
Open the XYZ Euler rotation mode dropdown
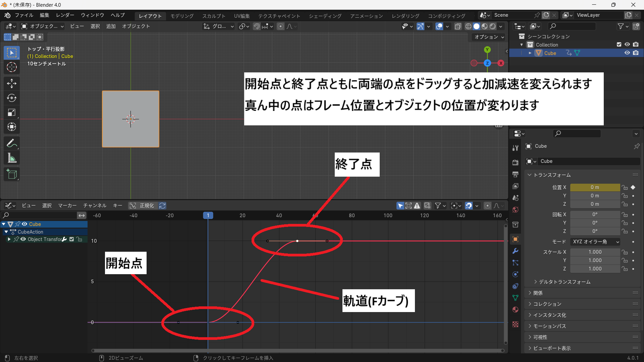click(595, 242)
